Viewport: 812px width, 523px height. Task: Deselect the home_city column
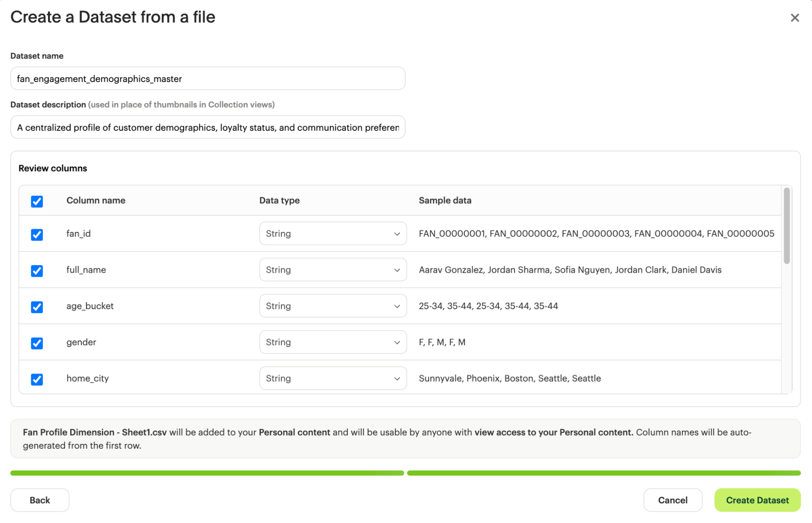click(37, 379)
